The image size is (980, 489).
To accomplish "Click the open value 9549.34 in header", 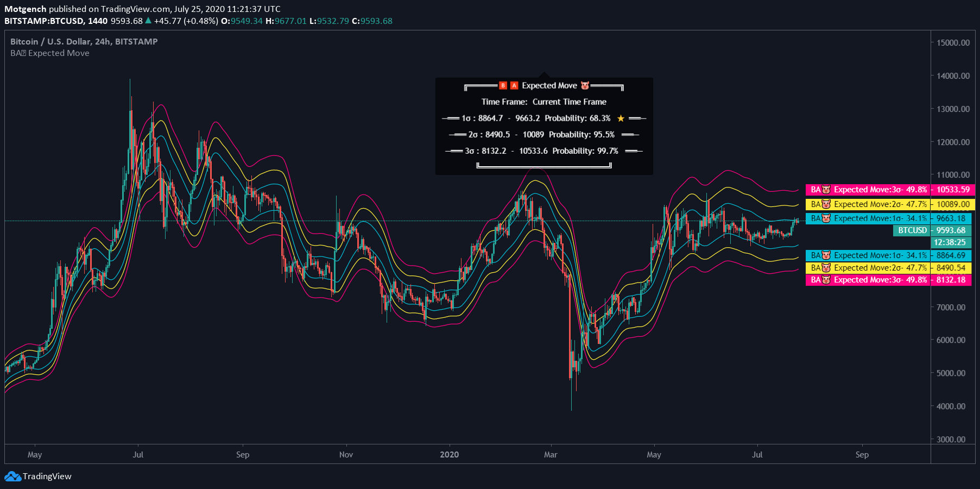I will (x=246, y=21).
